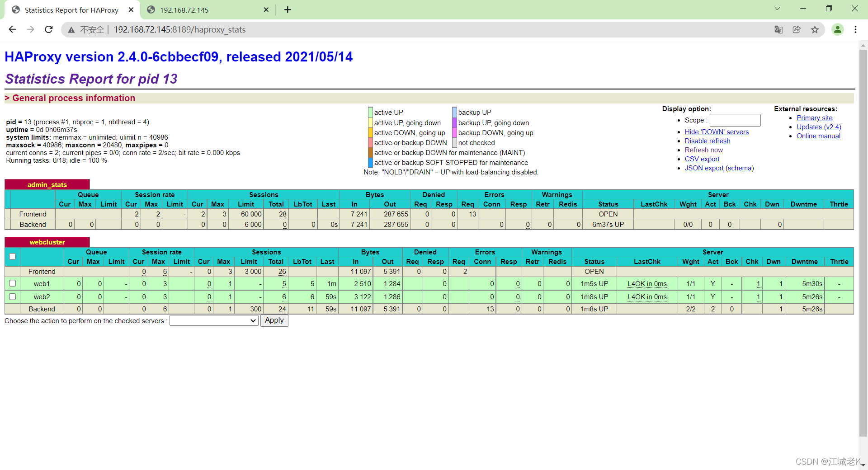The width and height of the screenshot is (868, 470).
Task: Click the backup UP legend swatch
Action: click(x=454, y=112)
